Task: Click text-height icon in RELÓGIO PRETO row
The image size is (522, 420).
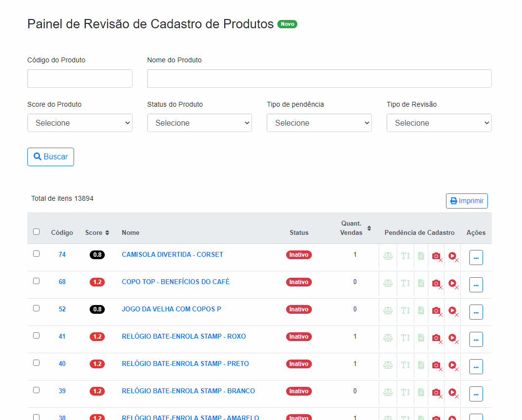Action: (406, 365)
